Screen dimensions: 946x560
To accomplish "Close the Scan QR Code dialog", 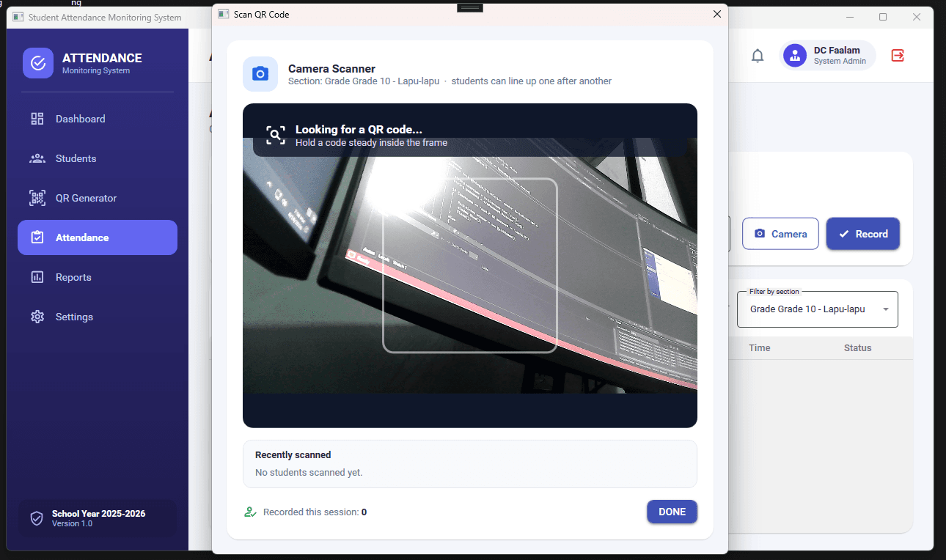I will [717, 14].
